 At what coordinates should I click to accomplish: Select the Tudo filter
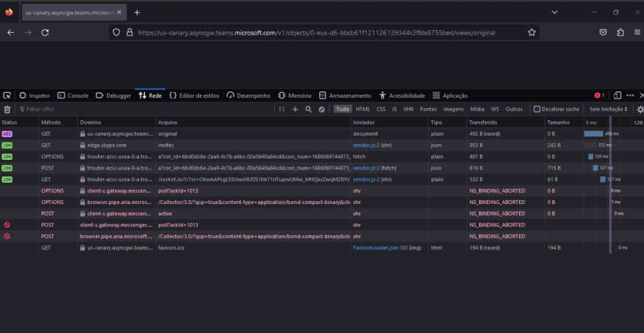pyautogui.click(x=342, y=109)
